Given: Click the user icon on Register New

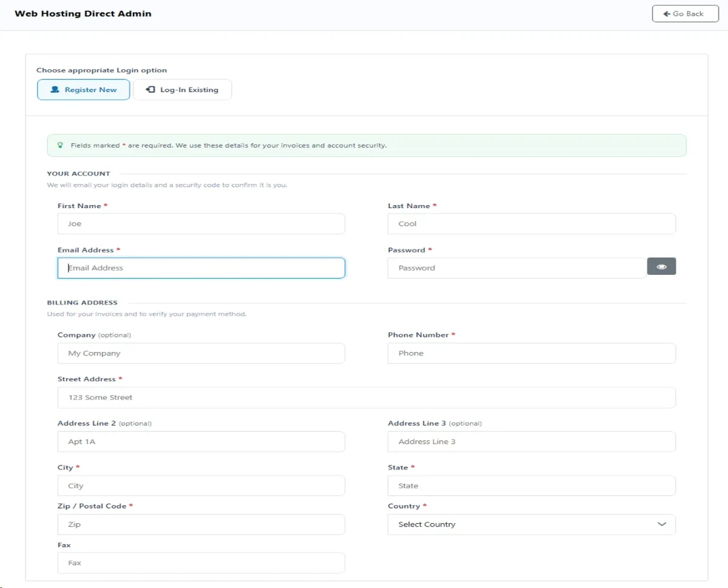Looking at the screenshot, I should click(55, 89).
